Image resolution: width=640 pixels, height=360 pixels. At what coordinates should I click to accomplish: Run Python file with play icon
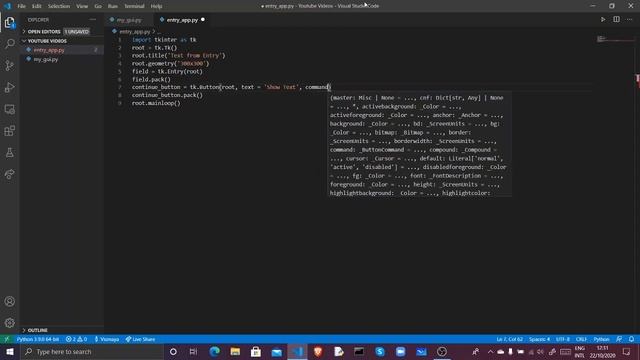pyautogui.click(x=602, y=20)
